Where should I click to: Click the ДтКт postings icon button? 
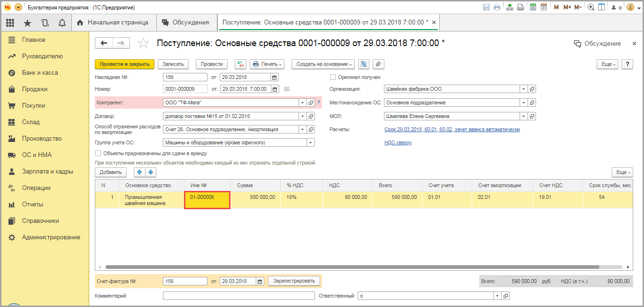(x=240, y=64)
